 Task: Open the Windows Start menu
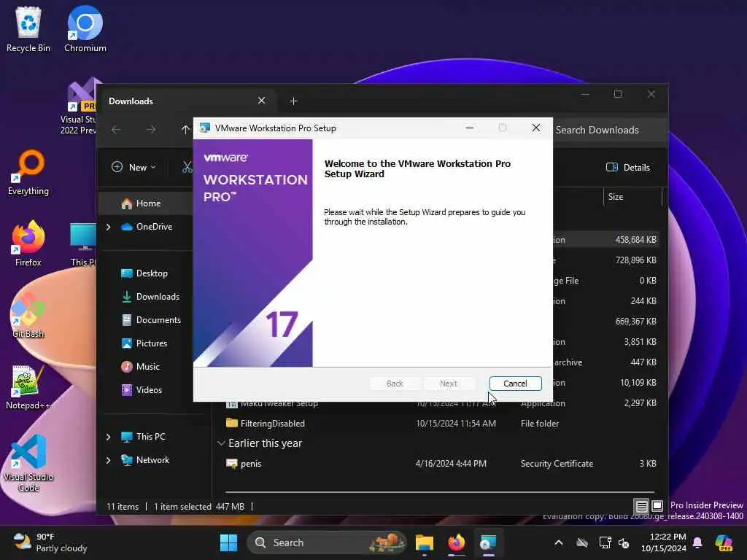pos(228,542)
